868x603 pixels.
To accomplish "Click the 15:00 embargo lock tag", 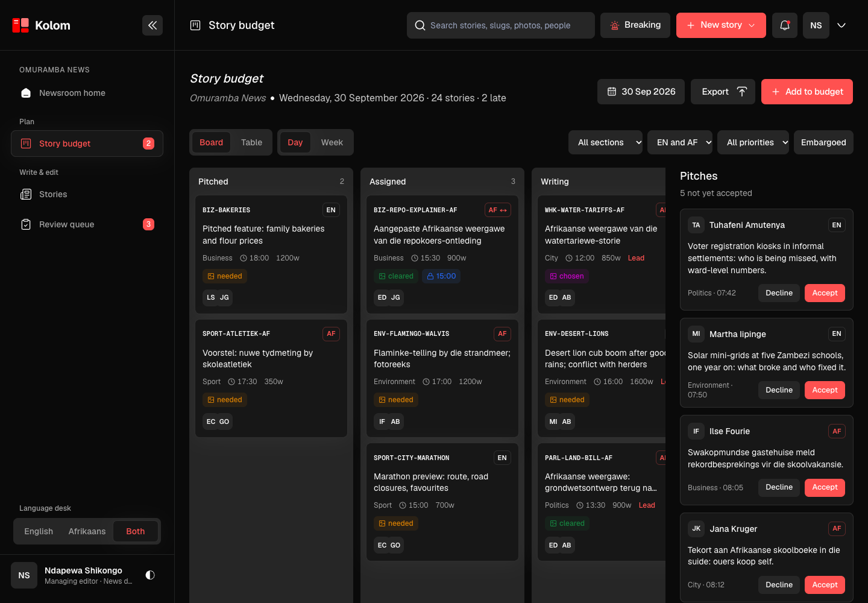I will pyautogui.click(x=441, y=276).
